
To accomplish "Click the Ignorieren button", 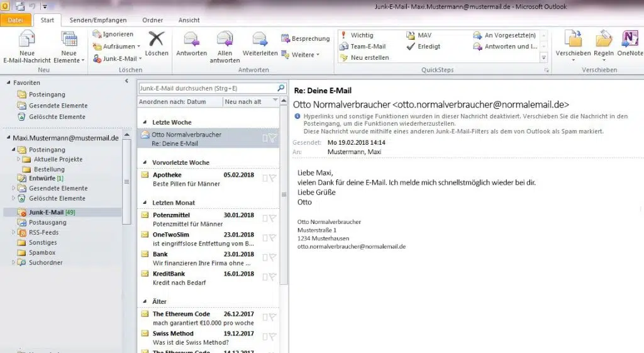I will point(113,34).
